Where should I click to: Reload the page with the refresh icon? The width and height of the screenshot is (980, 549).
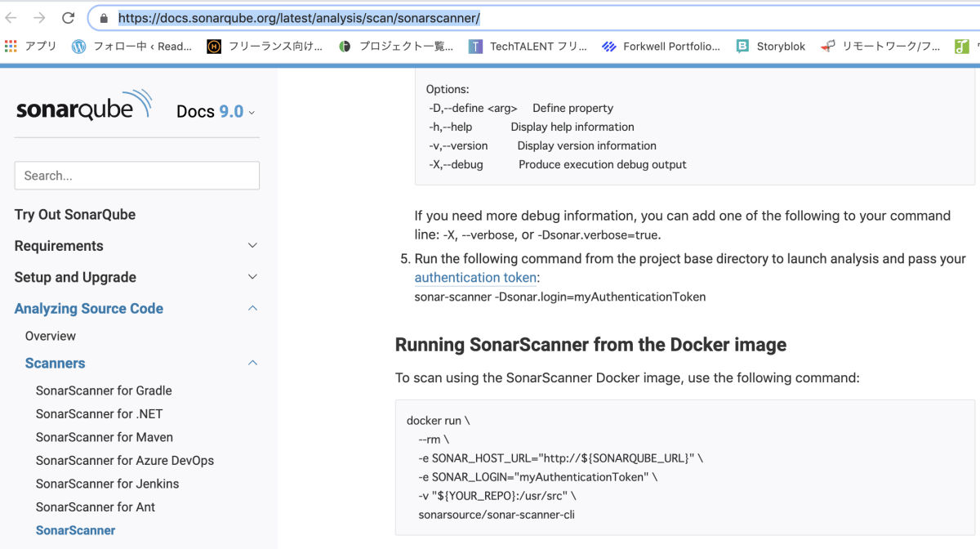(x=69, y=17)
